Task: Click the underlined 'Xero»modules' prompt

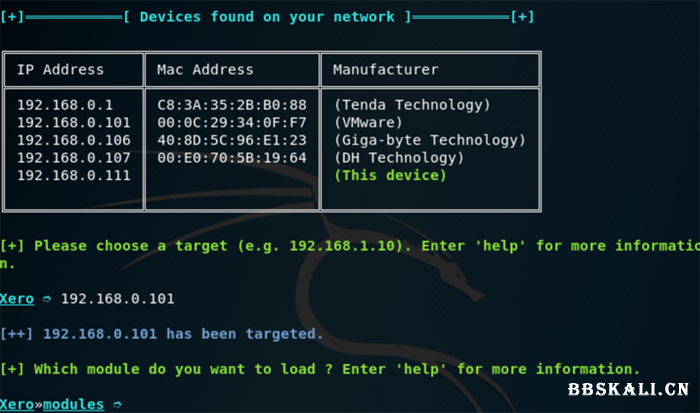Action: (x=52, y=404)
